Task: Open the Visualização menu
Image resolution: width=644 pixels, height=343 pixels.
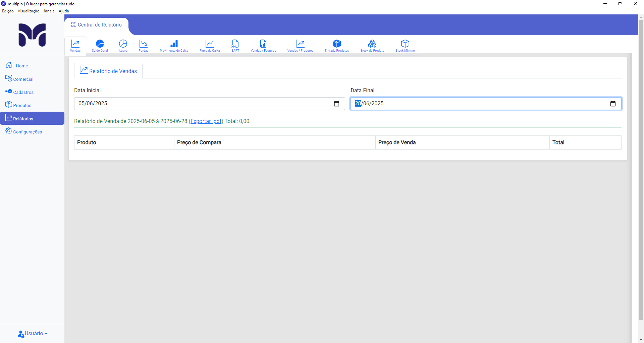Action: [29, 11]
